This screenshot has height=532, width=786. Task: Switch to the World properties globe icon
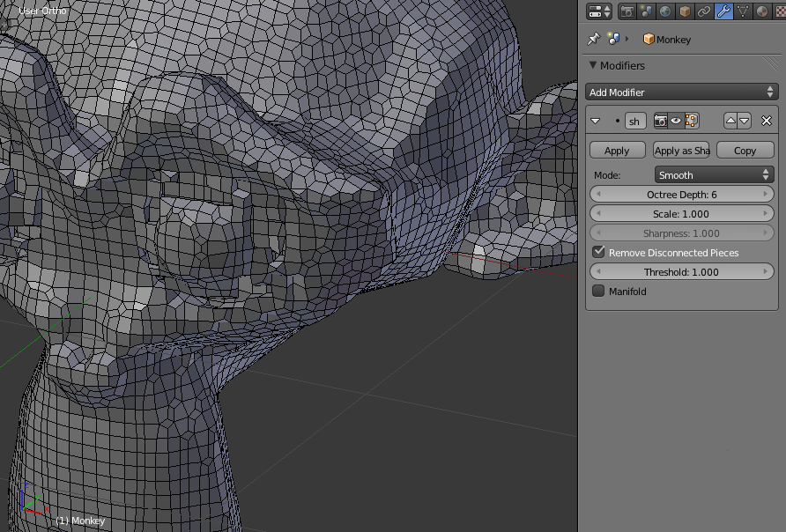tap(664, 11)
